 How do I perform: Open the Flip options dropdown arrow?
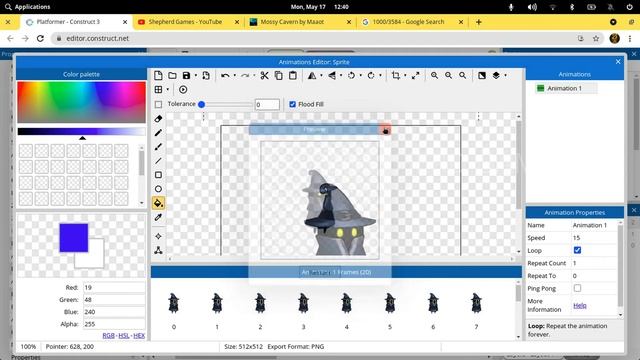[341, 76]
